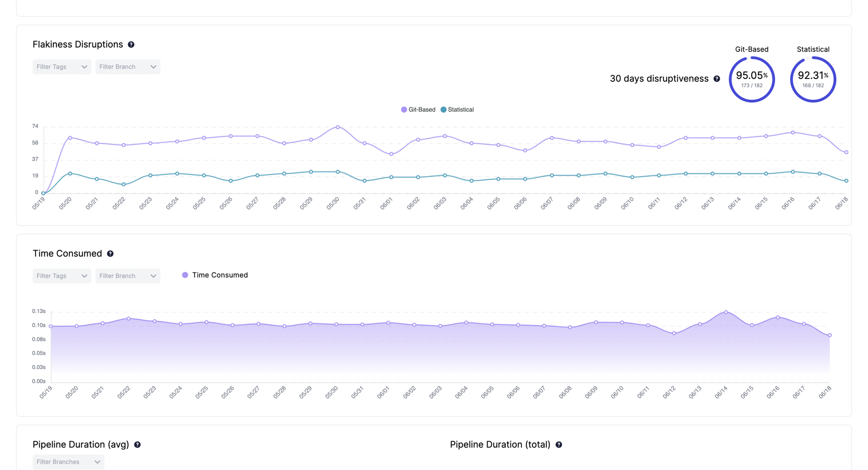Click the Statistical 92.31% circular gauge
This screenshot has height=470, width=868.
click(x=813, y=79)
